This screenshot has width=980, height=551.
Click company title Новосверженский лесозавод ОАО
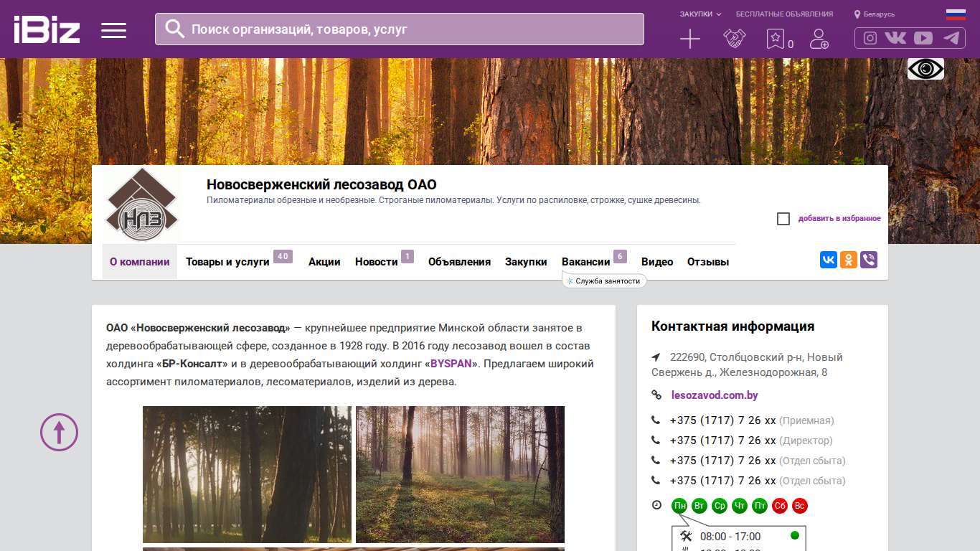tap(321, 185)
